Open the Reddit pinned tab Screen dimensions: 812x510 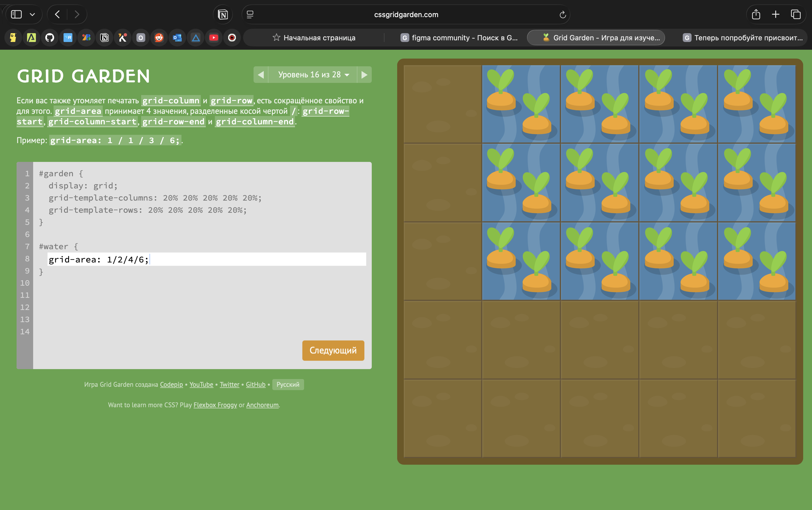click(159, 38)
